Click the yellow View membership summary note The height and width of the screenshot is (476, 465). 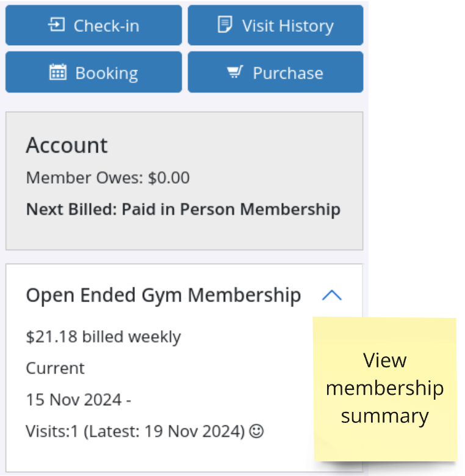[x=385, y=389]
